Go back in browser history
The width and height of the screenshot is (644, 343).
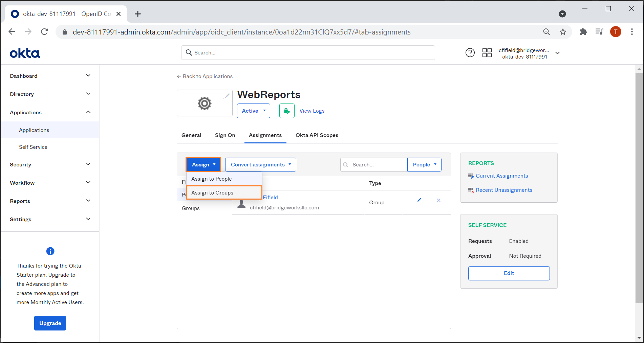[x=12, y=32]
